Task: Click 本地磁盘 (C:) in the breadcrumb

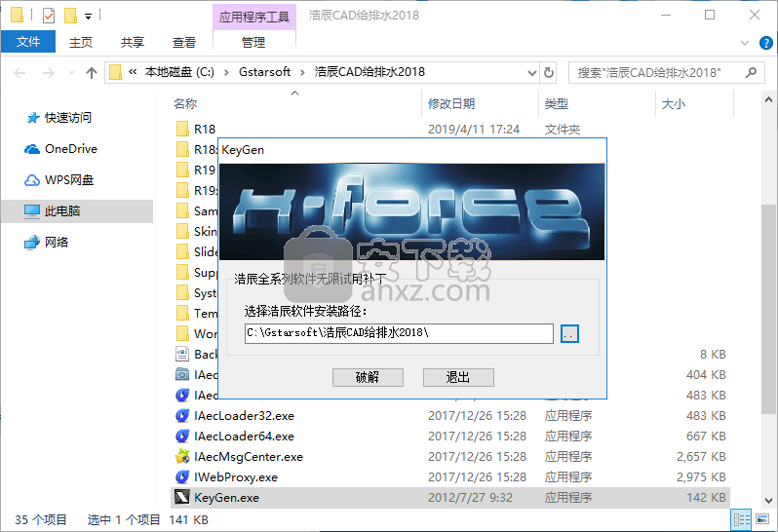Action: pyautogui.click(x=179, y=72)
